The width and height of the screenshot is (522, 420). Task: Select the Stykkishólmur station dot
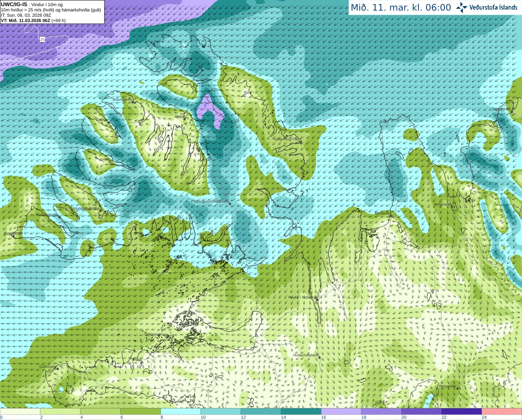(167, 336)
